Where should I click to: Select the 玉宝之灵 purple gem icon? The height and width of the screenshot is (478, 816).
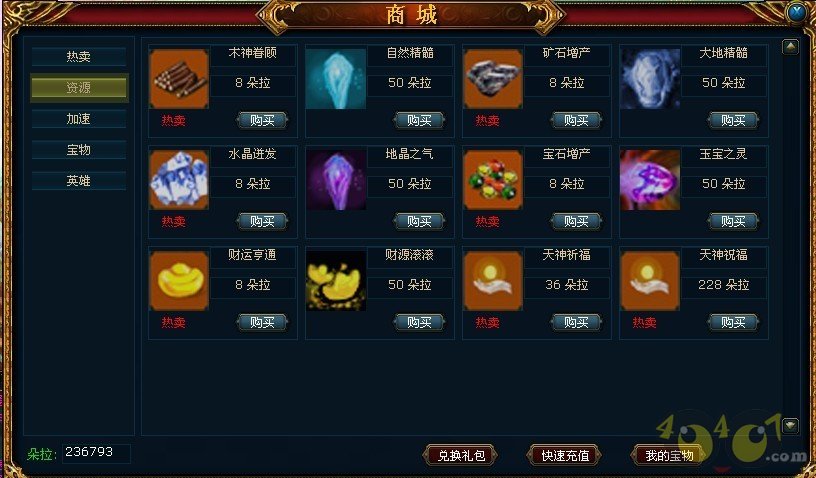click(650, 180)
